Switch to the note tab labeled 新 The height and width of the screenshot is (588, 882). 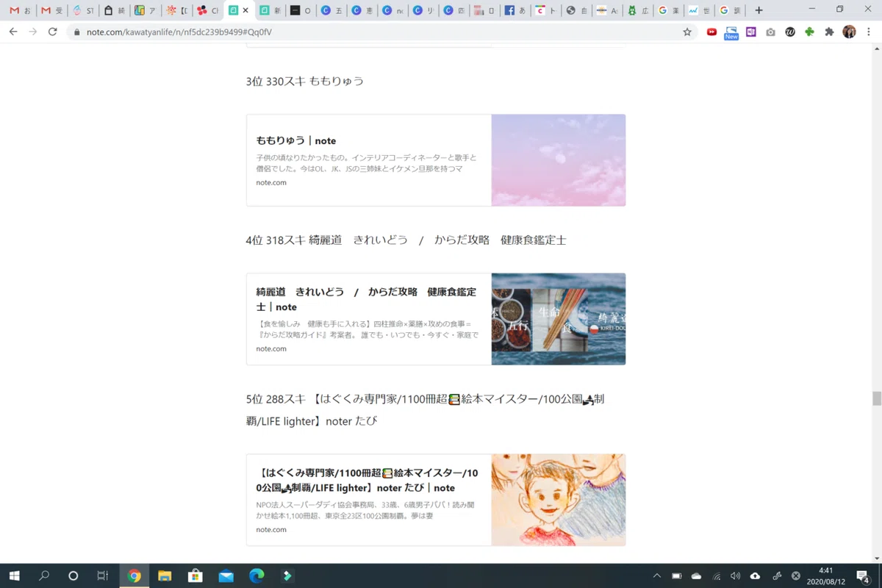click(269, 10)
